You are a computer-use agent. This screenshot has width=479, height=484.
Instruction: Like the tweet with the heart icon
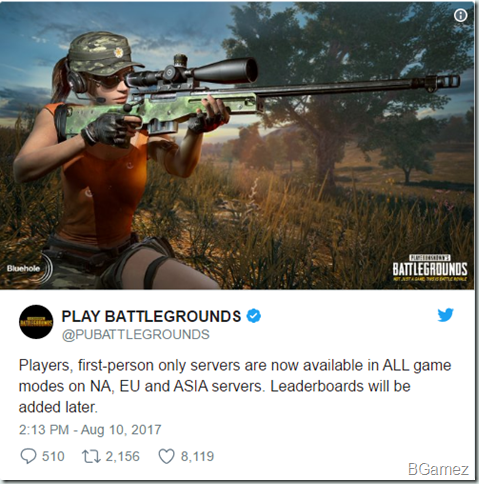click(166, 456)
